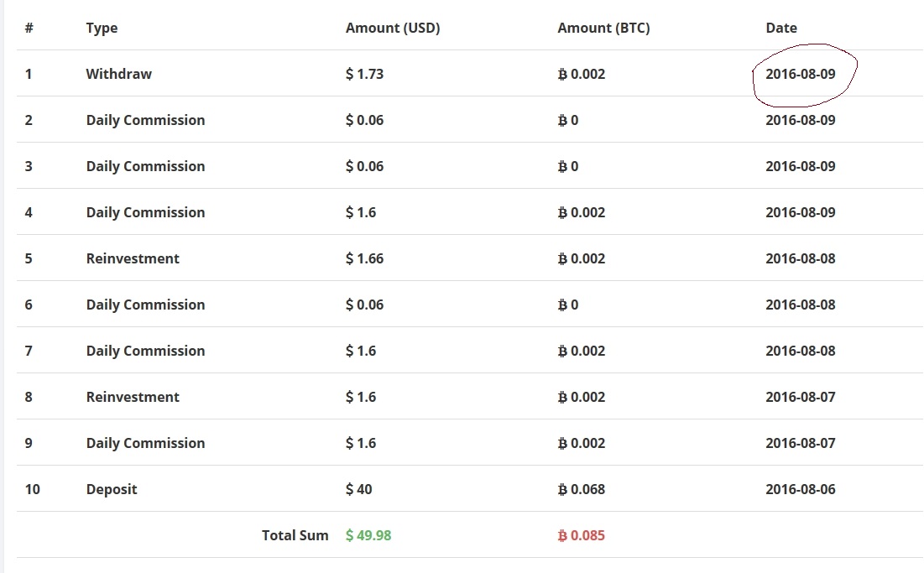Click the green $ 49.98 total
Viewport: 924px width, 573px height.
click(x=368, y=535)
